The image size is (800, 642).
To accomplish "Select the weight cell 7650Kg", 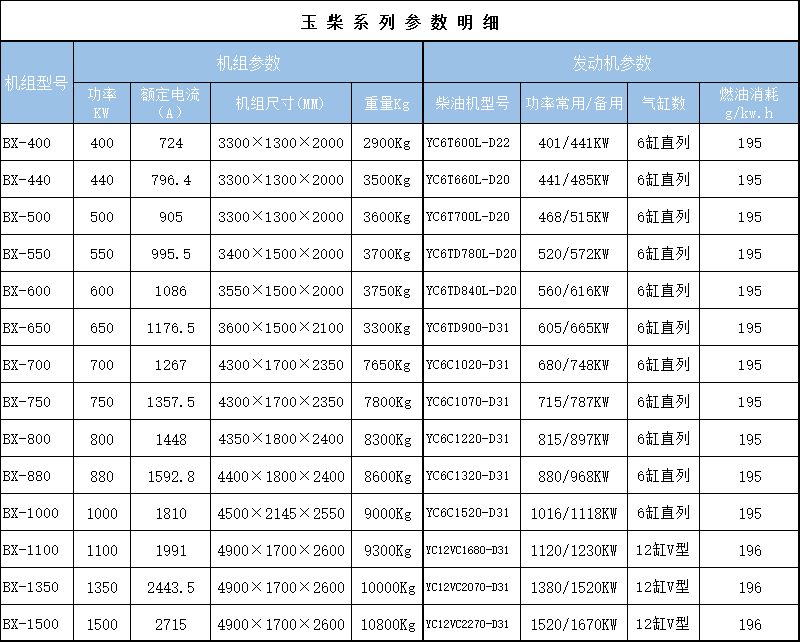I will pyautogui.click(x=387, y=365).
